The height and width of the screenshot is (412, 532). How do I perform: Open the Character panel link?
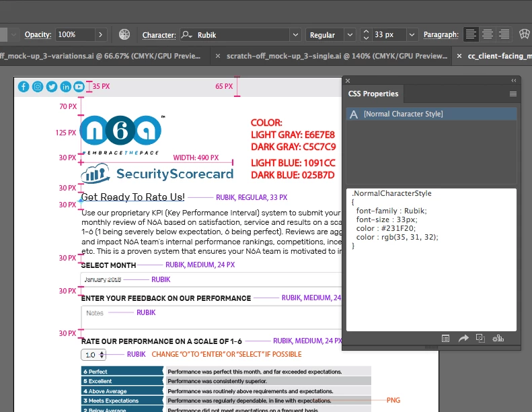[159, 35]
